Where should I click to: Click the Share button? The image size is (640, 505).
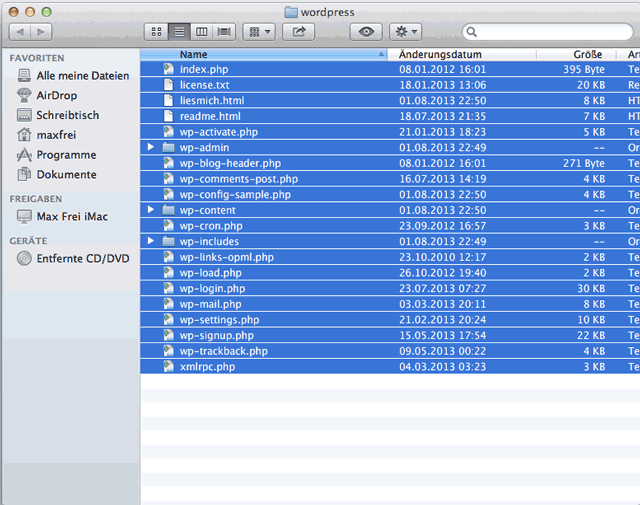[299, 32]
